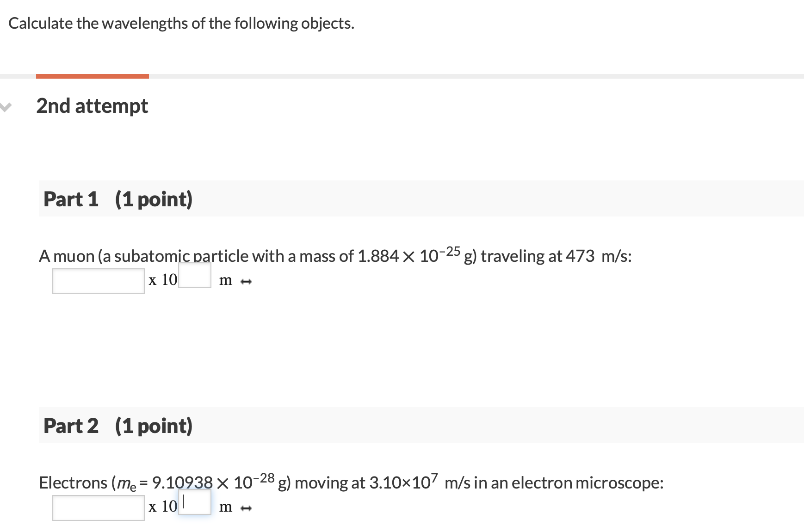Click the 'Calculate the wavelengths' instruction text

tap(180, 23)
